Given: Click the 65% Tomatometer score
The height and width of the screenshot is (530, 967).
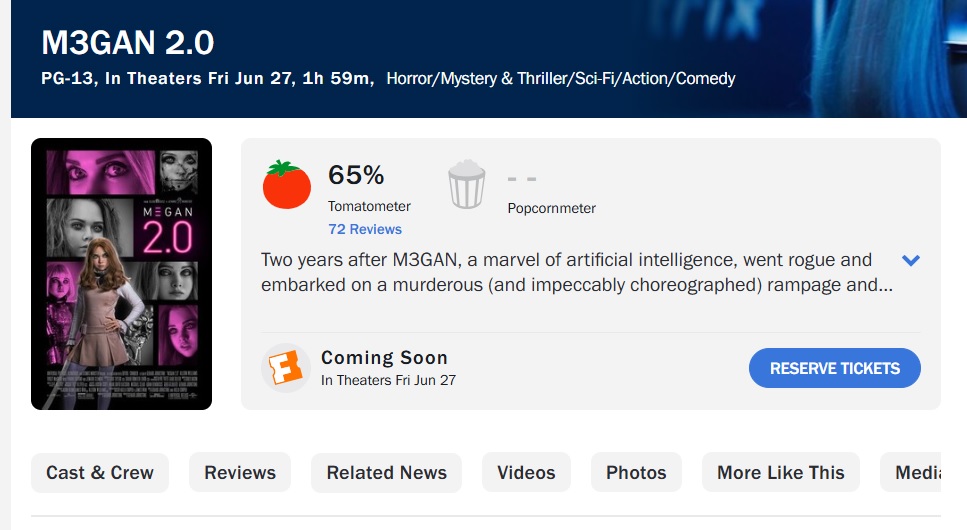Looking at the screenshot, I should [356, 176].
